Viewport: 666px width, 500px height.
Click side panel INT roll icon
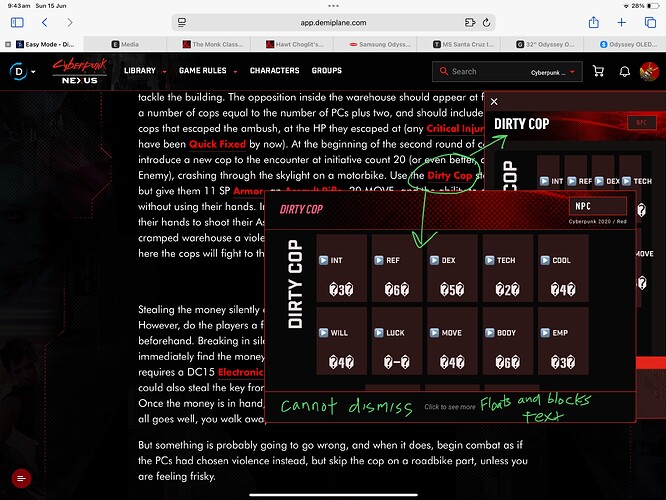(x=544, y=181)
